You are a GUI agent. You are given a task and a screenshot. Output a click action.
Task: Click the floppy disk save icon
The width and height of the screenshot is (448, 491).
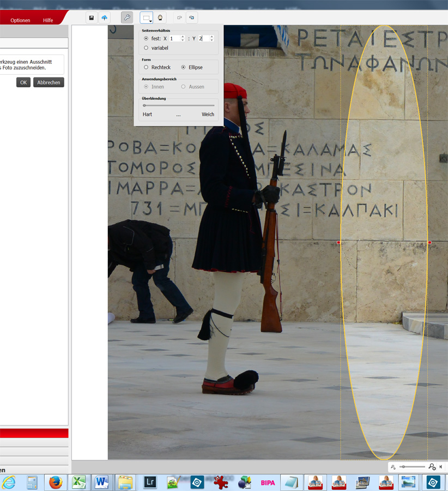pyautogui.click(x=92, y=18)
